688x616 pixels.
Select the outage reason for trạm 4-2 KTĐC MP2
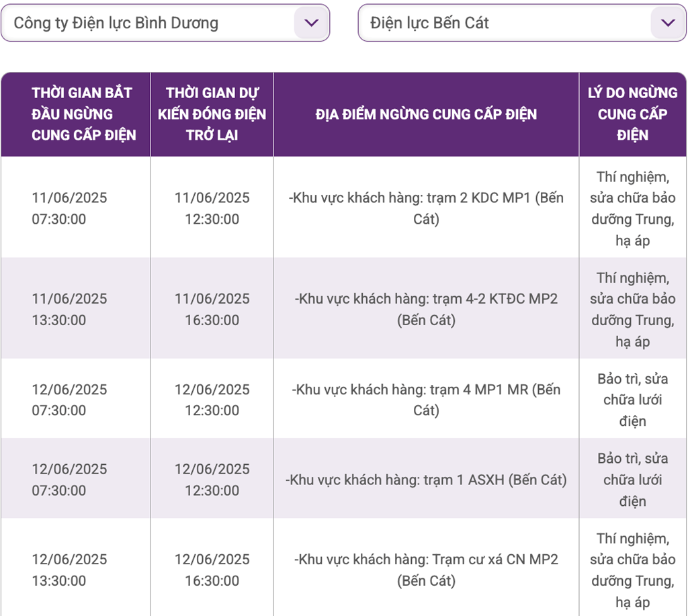tap(632, 309)
